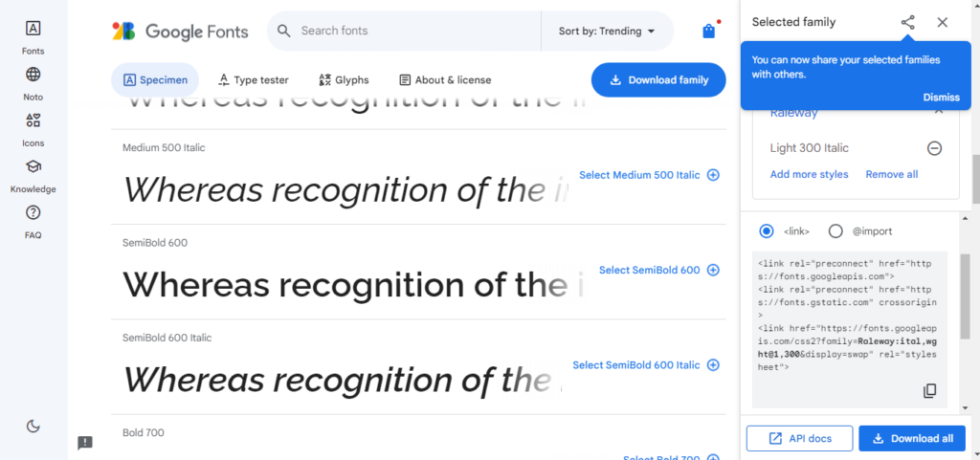Open the FAQ question mark icon

point(33,213)
